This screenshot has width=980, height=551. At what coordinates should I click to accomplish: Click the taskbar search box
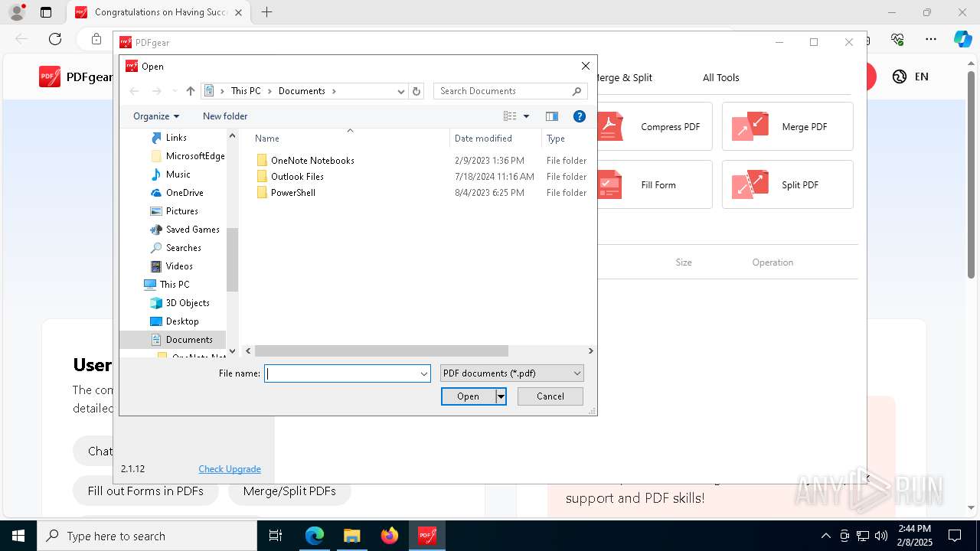(x=147, y=536)
